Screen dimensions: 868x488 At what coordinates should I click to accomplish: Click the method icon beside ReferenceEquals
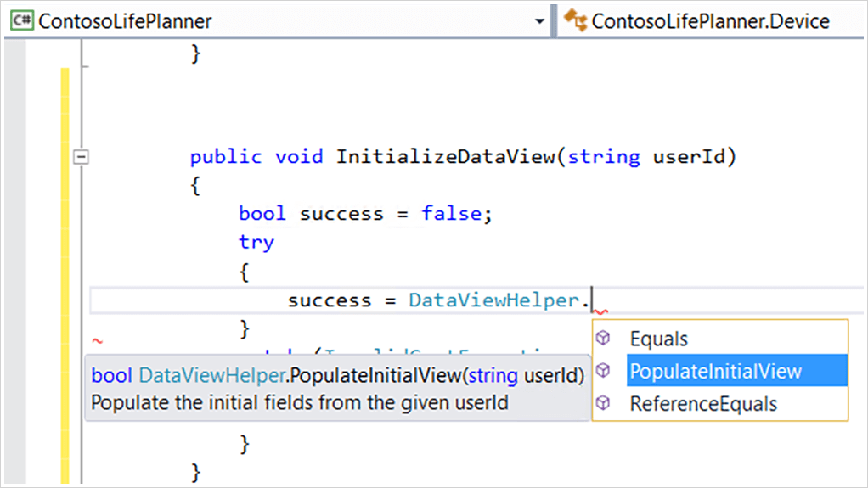pos(603,403)
